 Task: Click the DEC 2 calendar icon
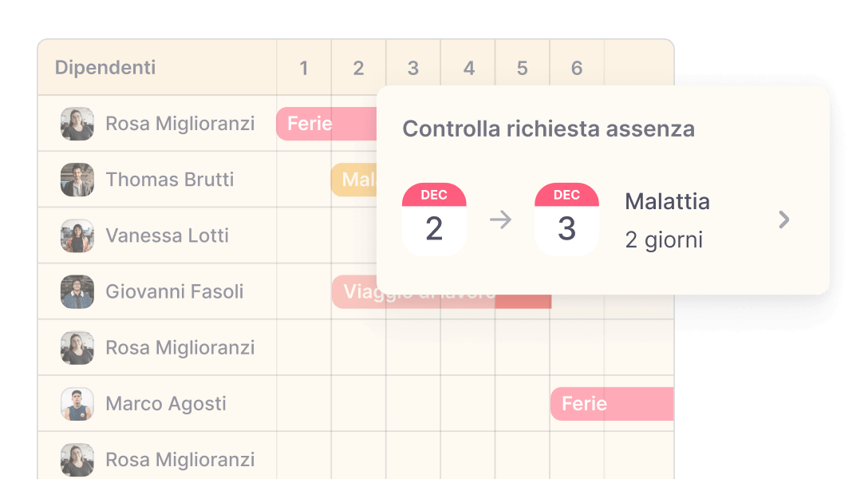point(434,218)
